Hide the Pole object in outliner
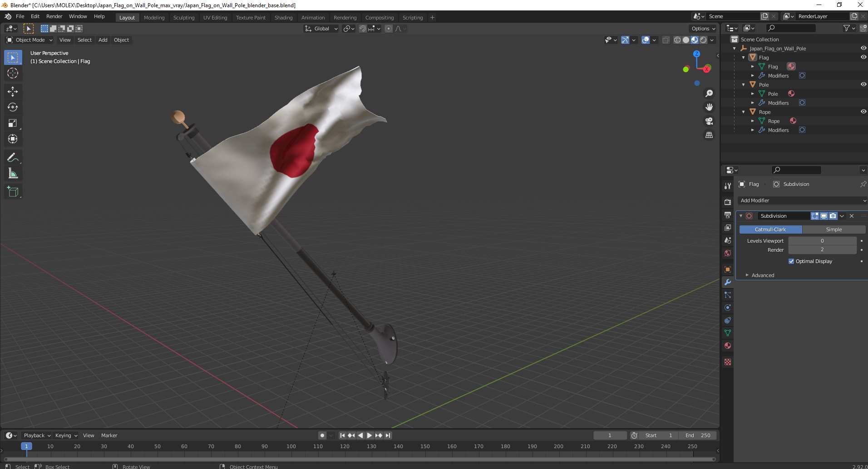Image resolution: width=868 pixels, height=469 pixels. pos(863,84)
